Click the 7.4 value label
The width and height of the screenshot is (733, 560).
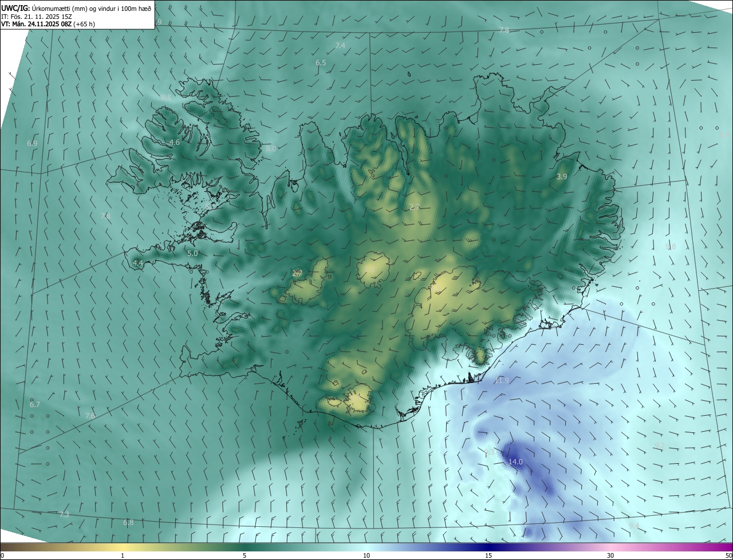point(340,45)
